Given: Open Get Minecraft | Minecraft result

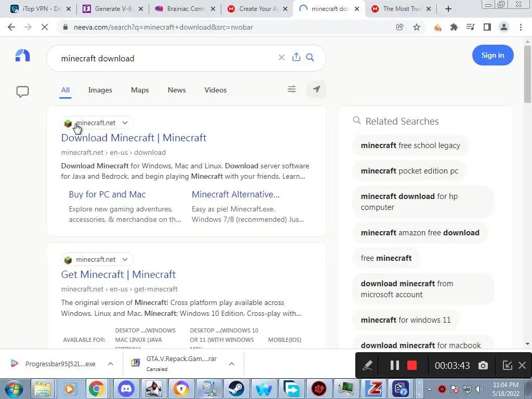Looking at the screenshot, I should [x=118, y=274].
